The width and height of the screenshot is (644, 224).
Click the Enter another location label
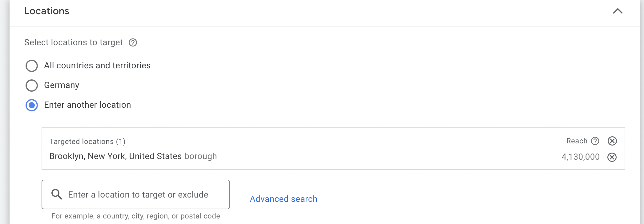[x=87, y=105]
